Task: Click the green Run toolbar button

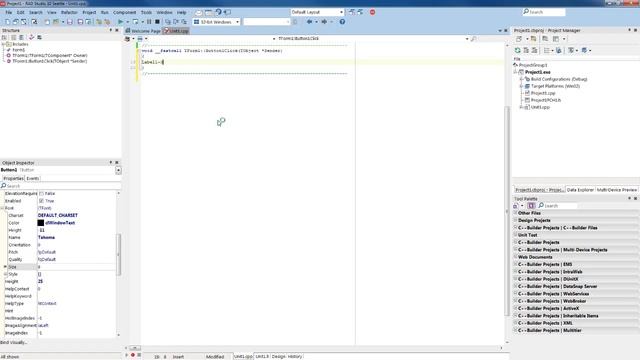Action: pos(120,22)
